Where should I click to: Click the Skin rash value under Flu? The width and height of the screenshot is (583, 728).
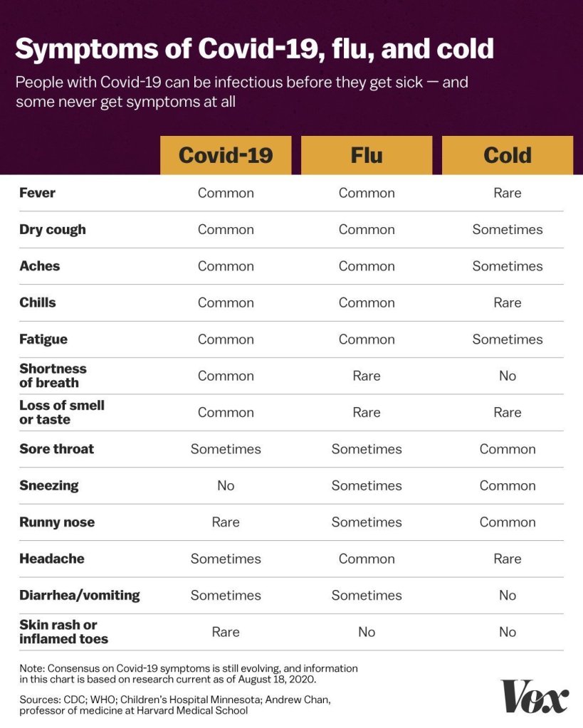[367, 632]
